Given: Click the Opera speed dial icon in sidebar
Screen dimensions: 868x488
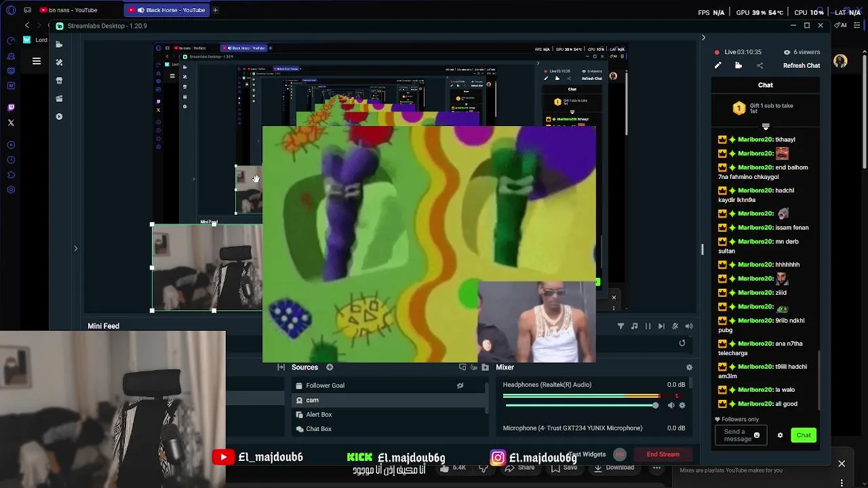Looking at the screenshot, I should pos(11,41).
